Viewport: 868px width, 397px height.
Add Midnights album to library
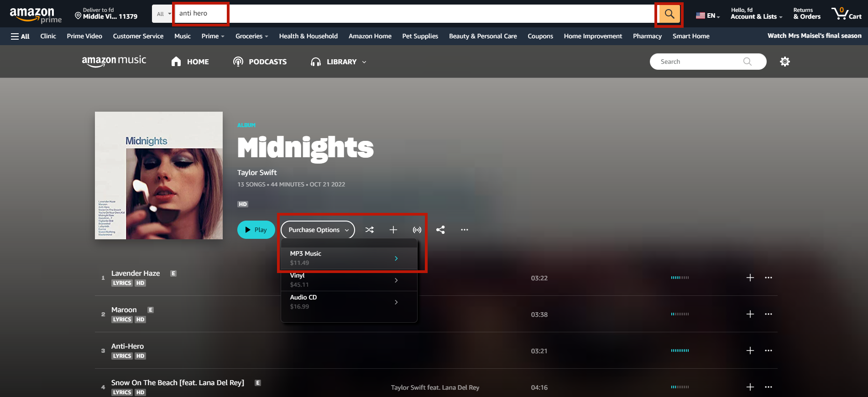pos(393,230)
